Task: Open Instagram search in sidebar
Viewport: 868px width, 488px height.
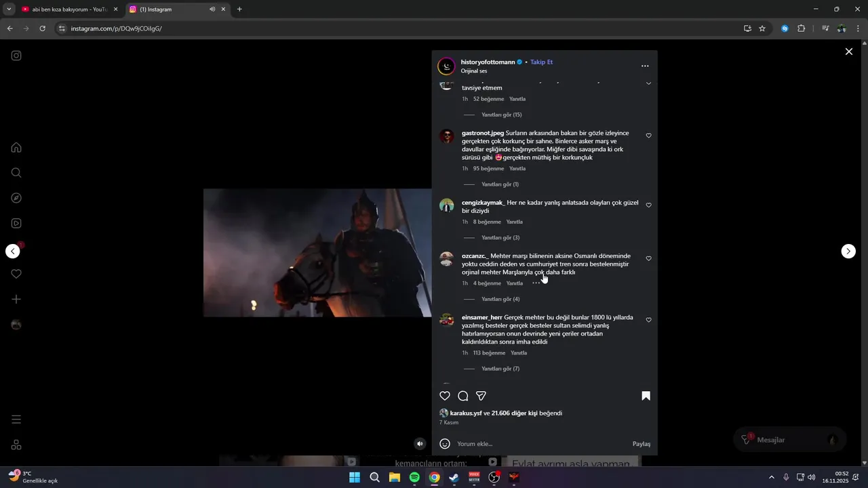Action: pos(16,173)
